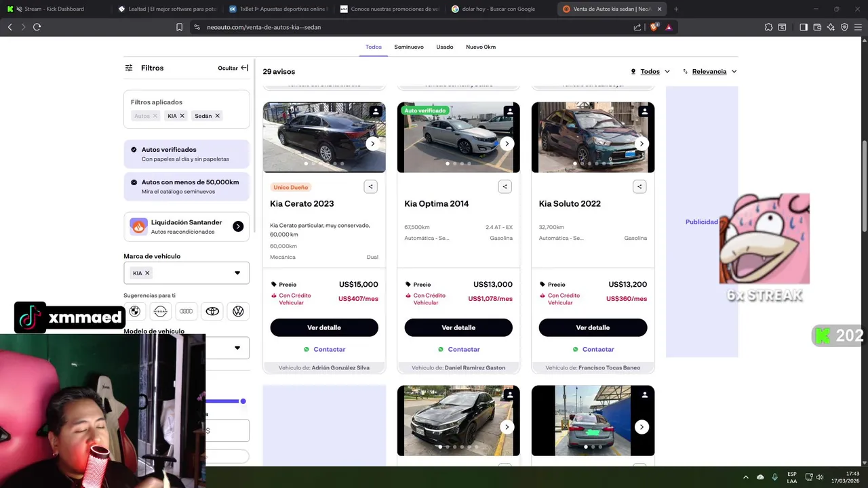This screenshot has height=488, width=868.
Task: Toggle Autos con menos de 50,000km filter
Action: [x=186, y=186]
